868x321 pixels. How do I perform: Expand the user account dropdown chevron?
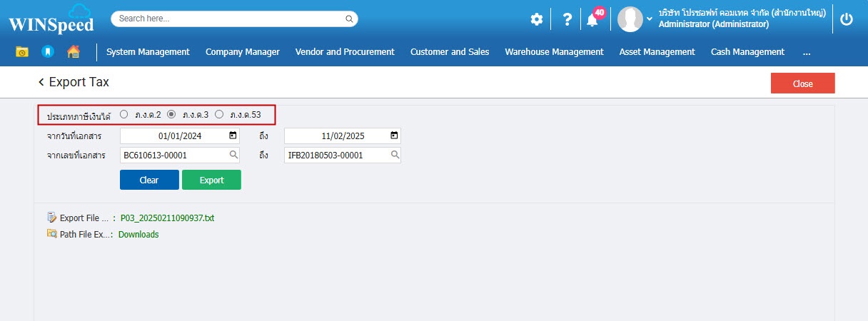650,19
